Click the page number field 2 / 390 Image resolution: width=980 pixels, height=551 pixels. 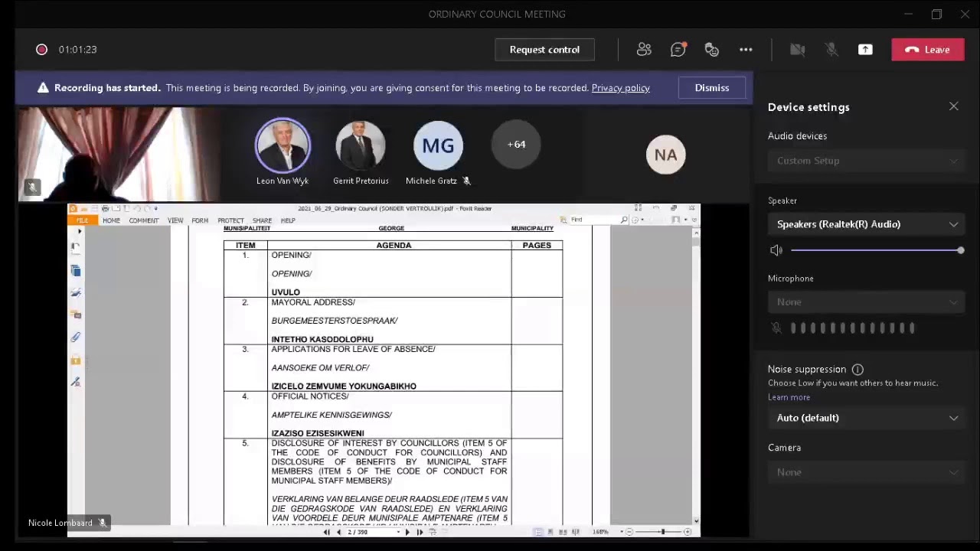point(372,532)
